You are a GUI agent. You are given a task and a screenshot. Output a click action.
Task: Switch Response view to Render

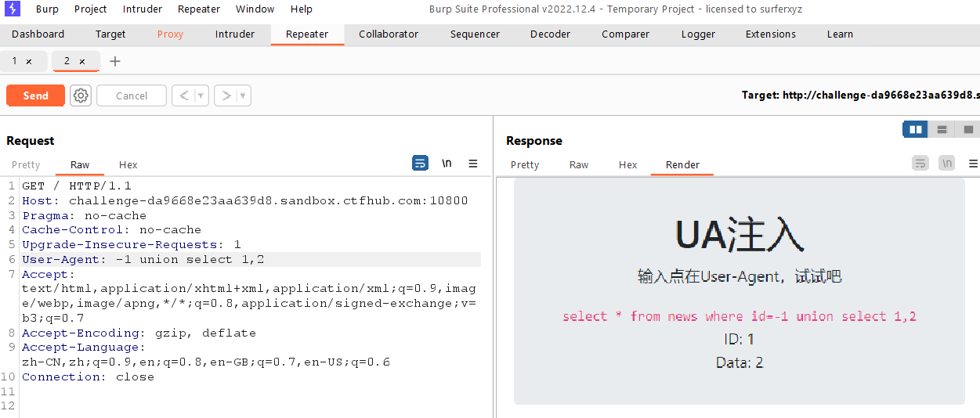pyautogui.click(x=682, y=164)
